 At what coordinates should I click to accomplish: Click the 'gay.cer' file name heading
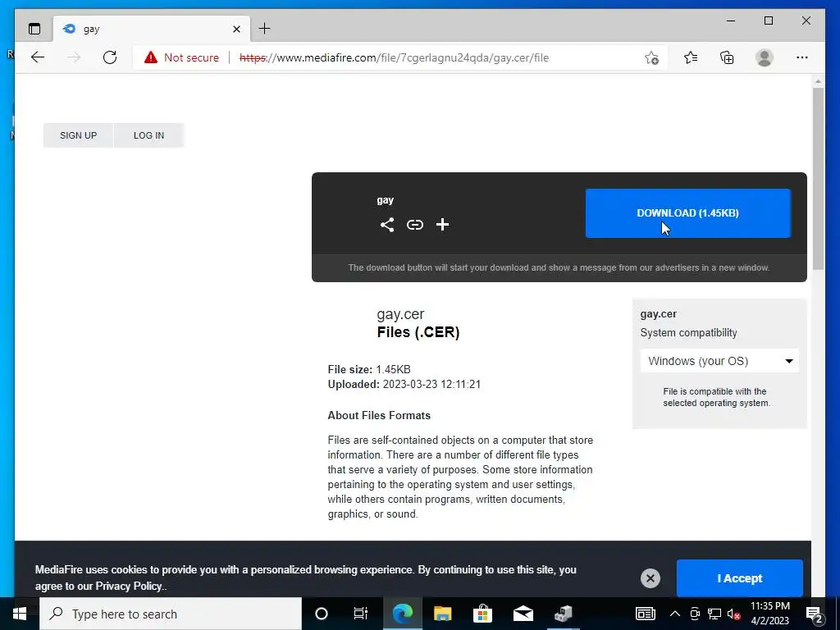click(400, 314)
